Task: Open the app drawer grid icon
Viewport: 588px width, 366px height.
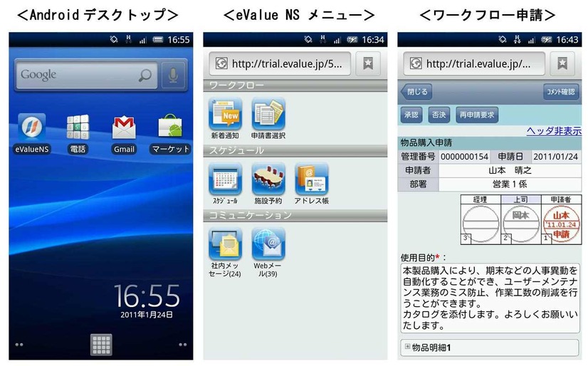Action: point(101,344)
